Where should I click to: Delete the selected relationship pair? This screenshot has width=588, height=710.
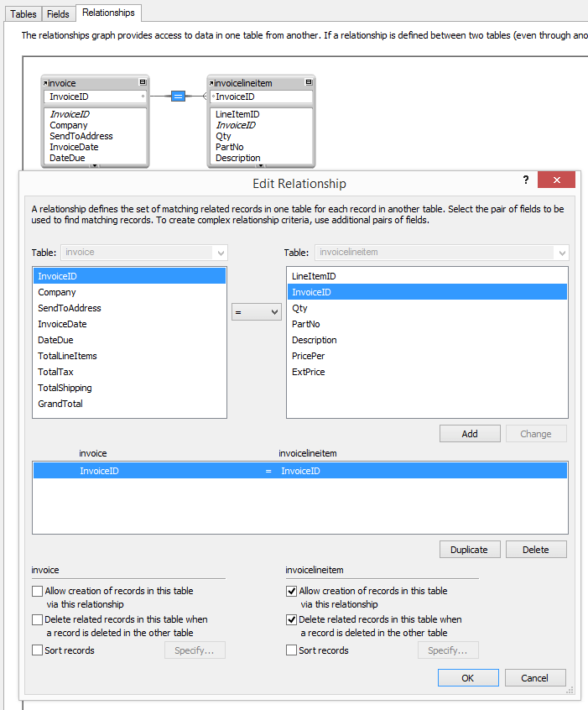(536, 550)
